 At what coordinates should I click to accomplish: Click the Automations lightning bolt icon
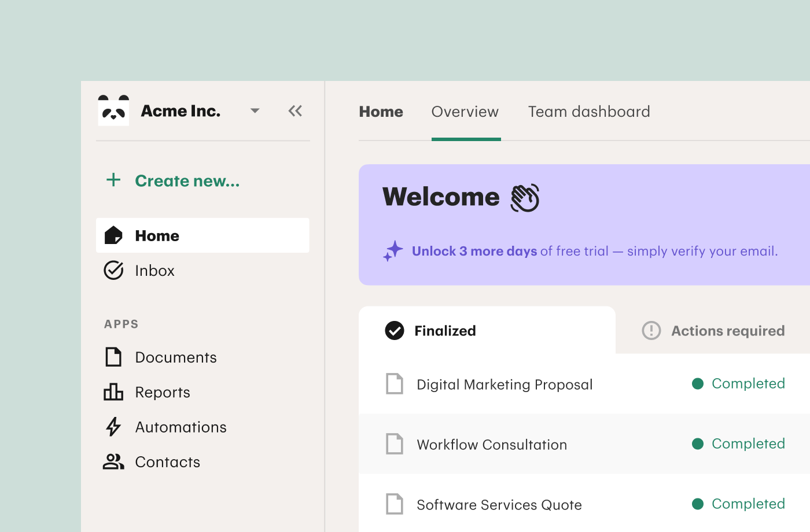(x=113, y=426)
